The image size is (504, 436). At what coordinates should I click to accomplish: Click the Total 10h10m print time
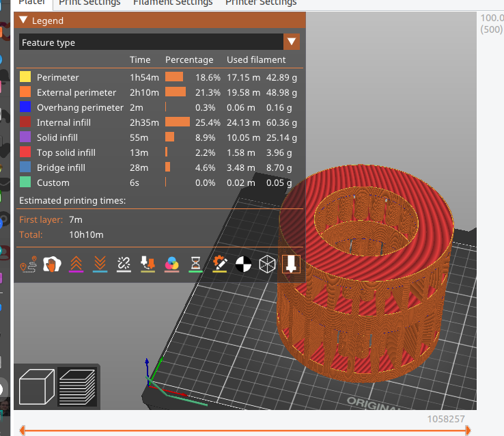pyautogui.click(x=61, y=234)
